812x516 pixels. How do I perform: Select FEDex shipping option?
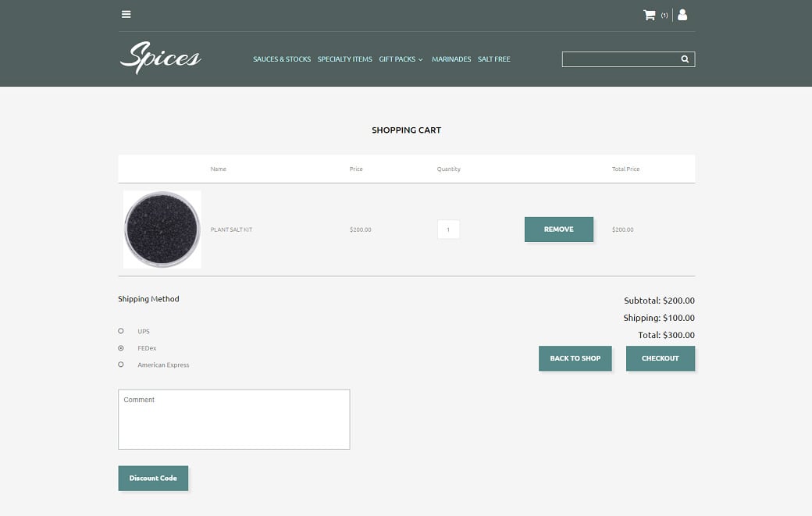pos(121,348)
